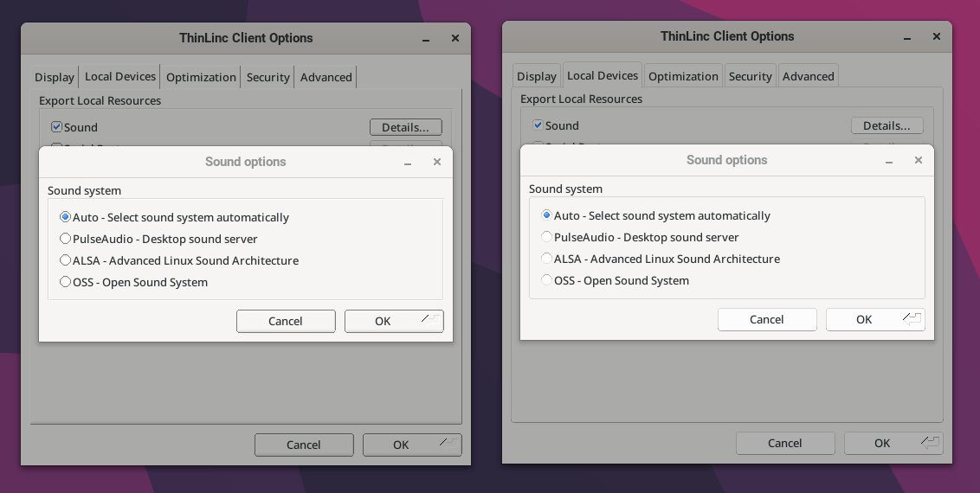Select OSS radio in right Sound options
Screen dimensions: 980x493
click(546, 280)
